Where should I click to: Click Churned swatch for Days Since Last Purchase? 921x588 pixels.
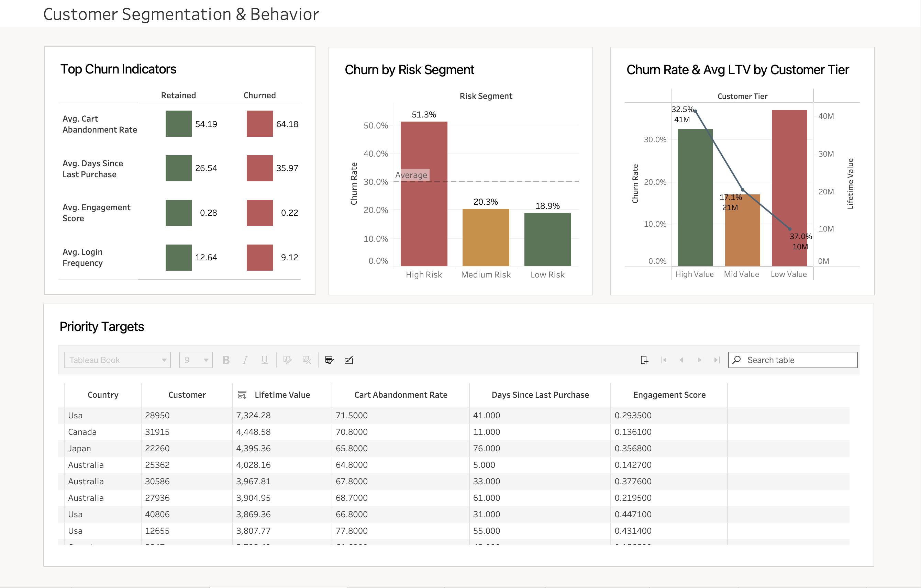[259, 168]
